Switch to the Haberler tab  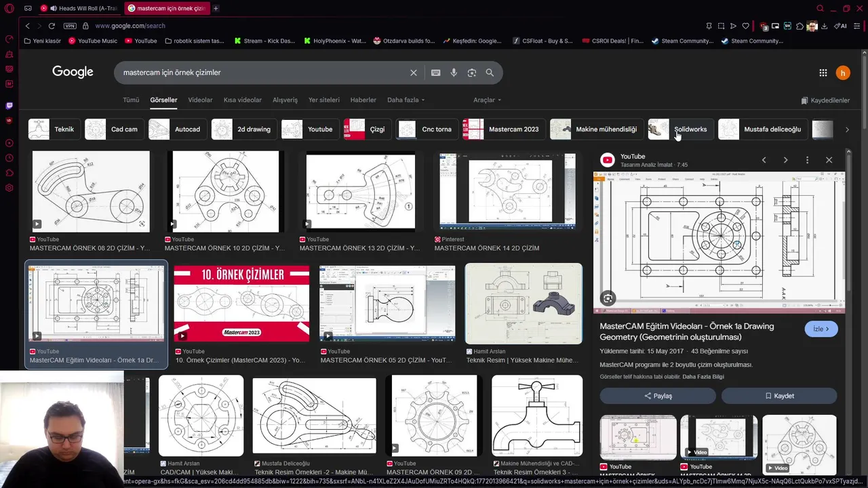[x=363, y=100]
